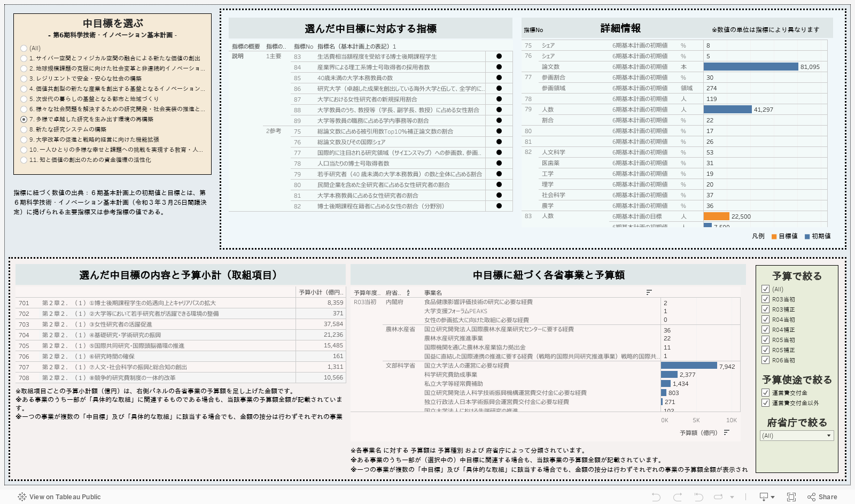Click sort icon right of 事業名 header

pyautogui.click(x=649, y=292)
